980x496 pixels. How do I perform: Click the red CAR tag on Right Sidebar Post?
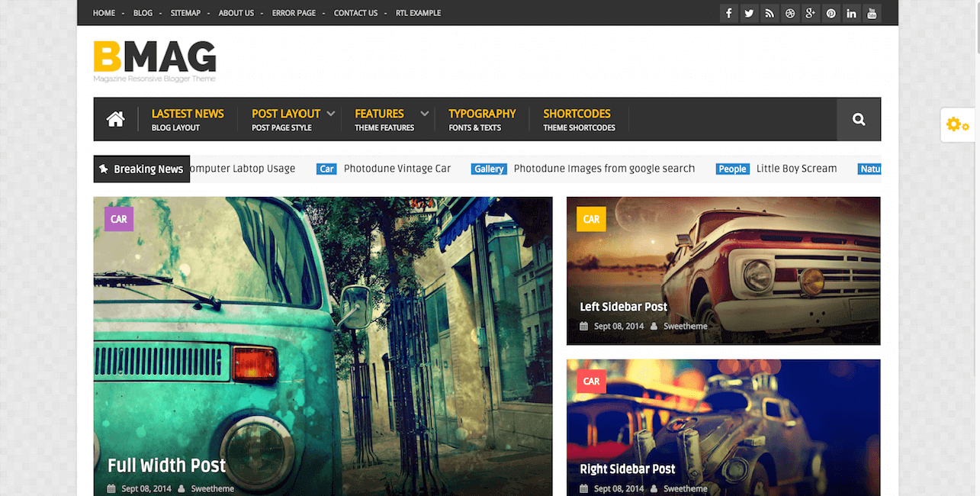click(x=591, y=381)
